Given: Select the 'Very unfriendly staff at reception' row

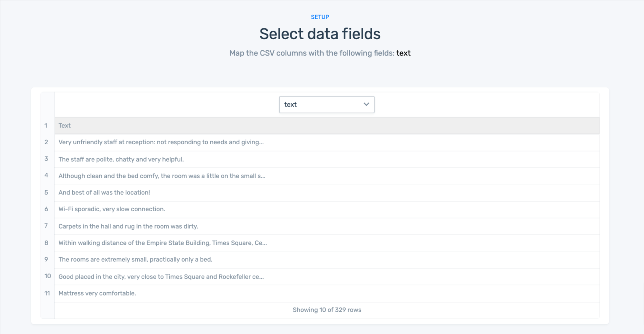Looking at the screenshot, I should (161, 142).
